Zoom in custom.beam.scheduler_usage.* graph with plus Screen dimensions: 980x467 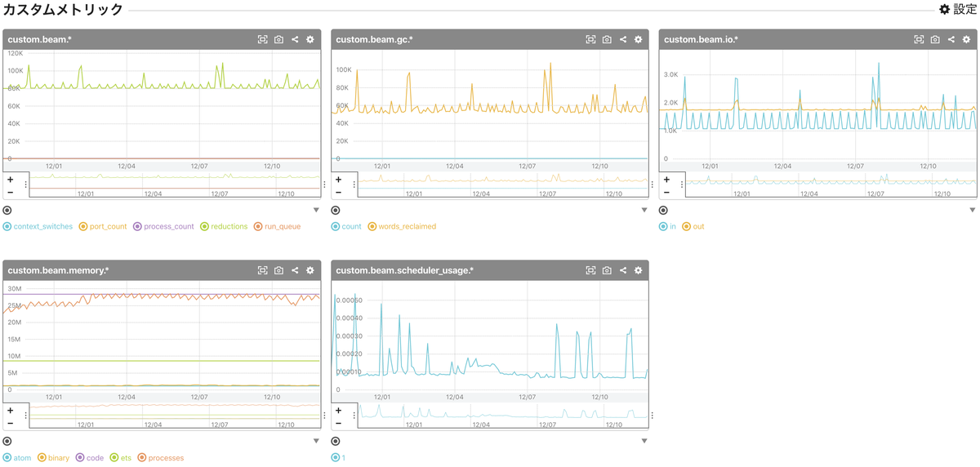point(338,410)
